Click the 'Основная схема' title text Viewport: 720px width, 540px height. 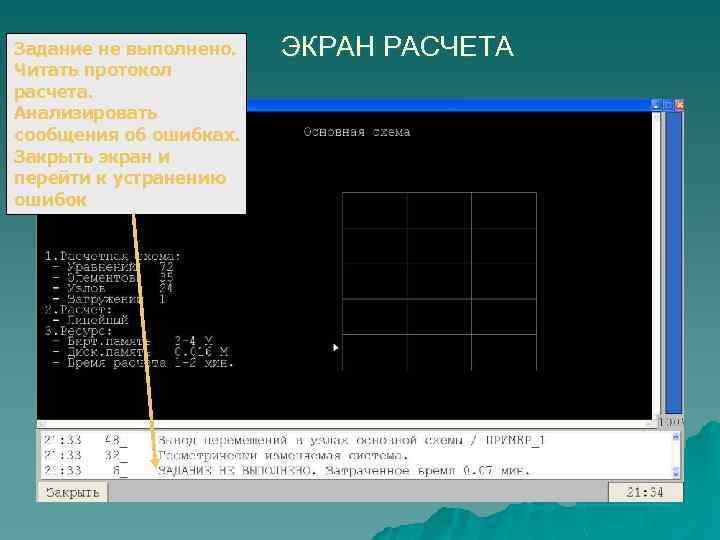357,132
